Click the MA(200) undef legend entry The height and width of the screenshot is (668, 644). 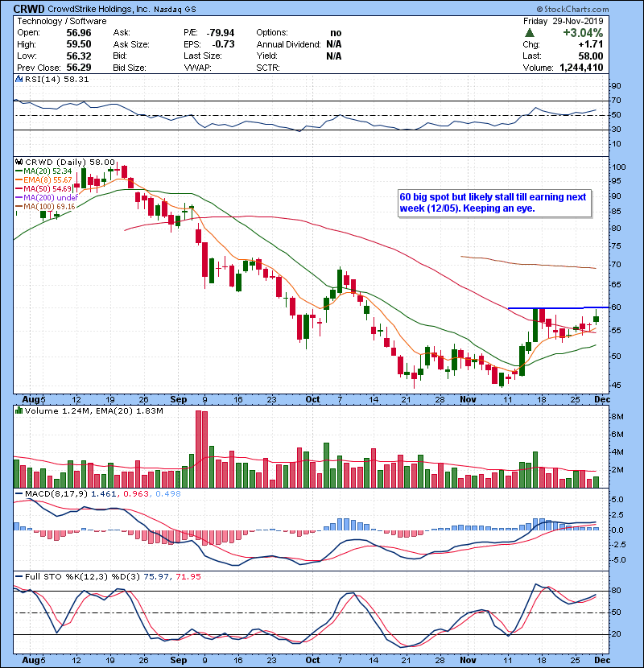47,197
